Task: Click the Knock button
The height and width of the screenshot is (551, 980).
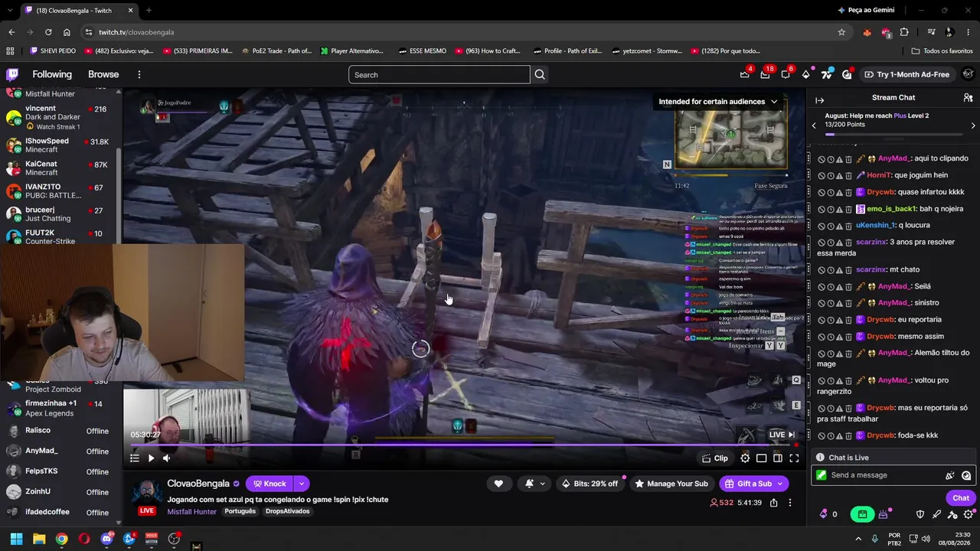Action: tap(269, 484)
